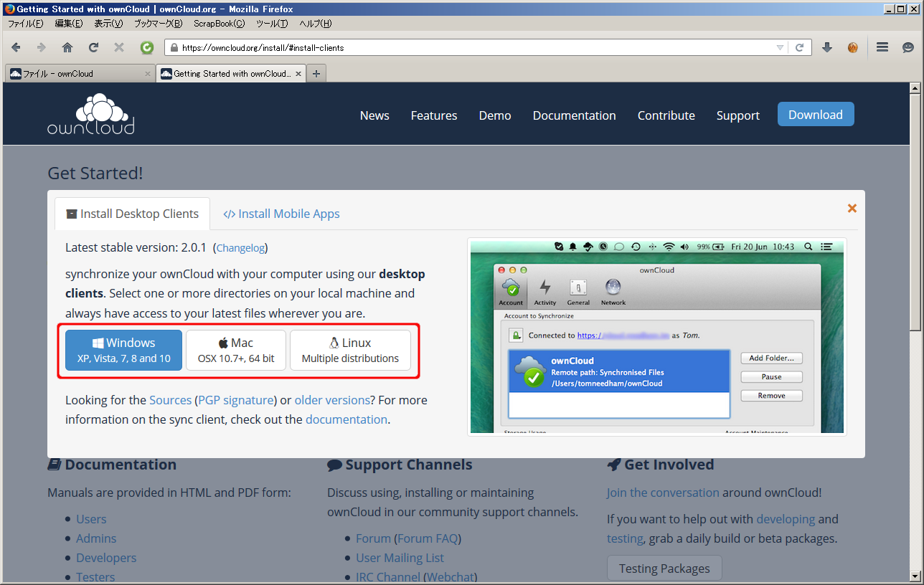
Task: Open a new tab with plus button
Action: pyautogui.click(x=316, y=73)
